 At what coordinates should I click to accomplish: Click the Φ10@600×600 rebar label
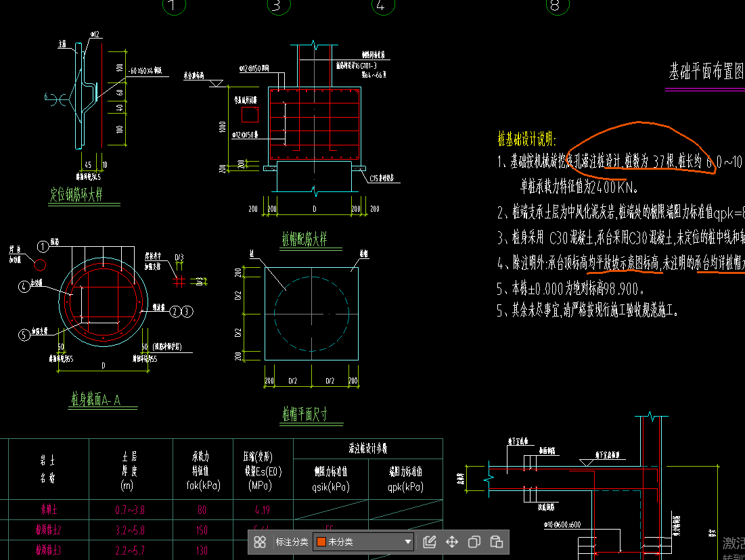(562, 524)
